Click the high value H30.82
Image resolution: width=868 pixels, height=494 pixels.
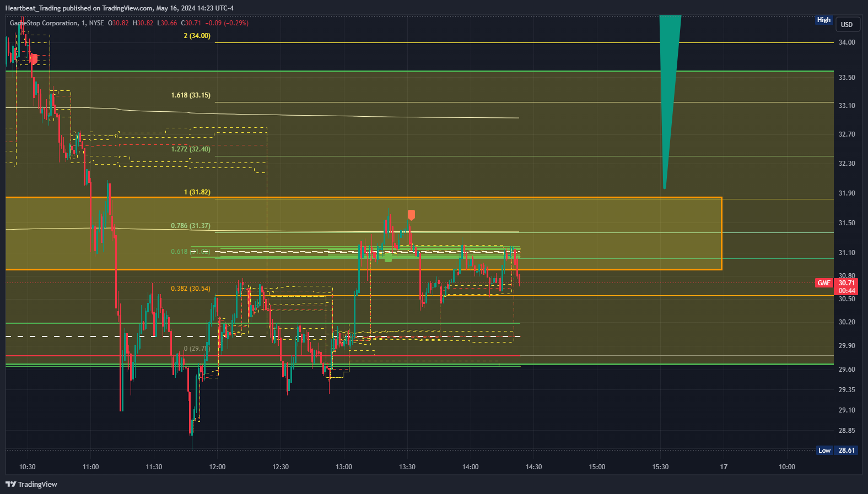click(x=143, y=23)
